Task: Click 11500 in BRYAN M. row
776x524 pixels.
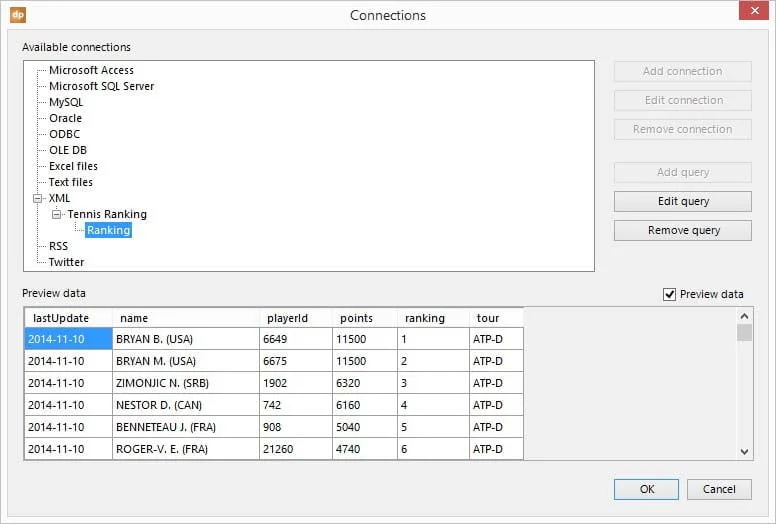Action: [x=365, y=361]
